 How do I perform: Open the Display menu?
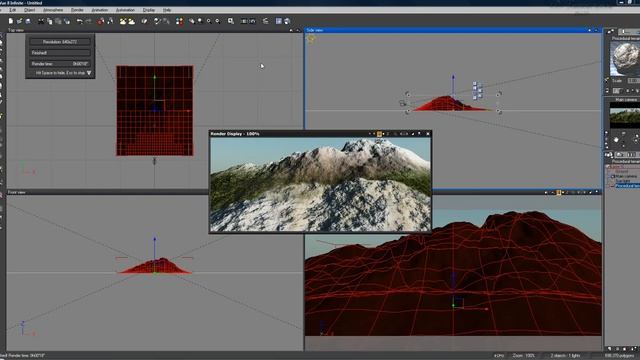pyautogui.click(x=149, y=10)
